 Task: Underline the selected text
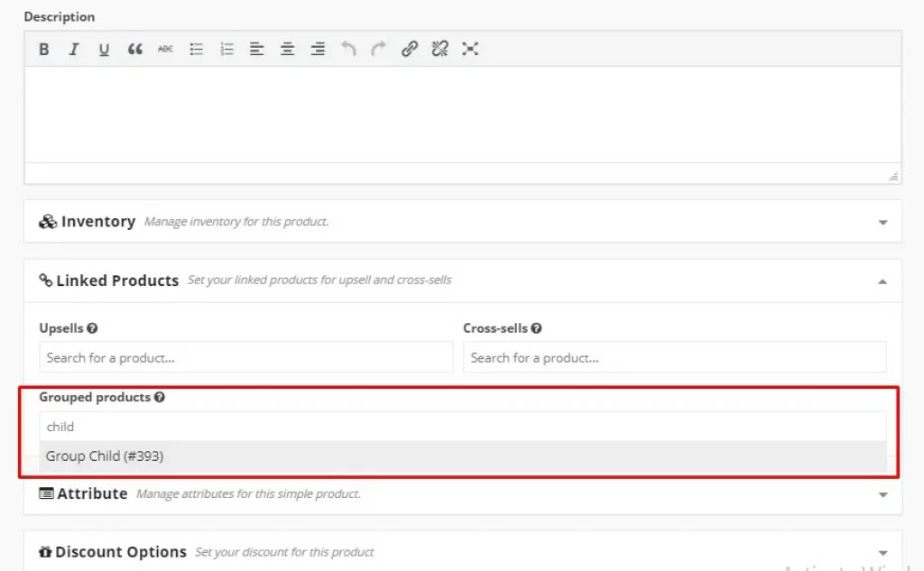tap(105, 50)
